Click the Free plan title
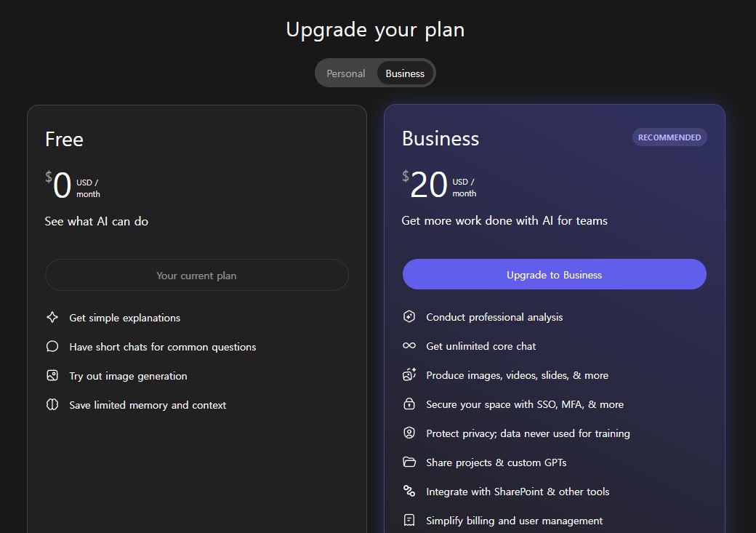The image size is (756, 533). coord(64,139)
